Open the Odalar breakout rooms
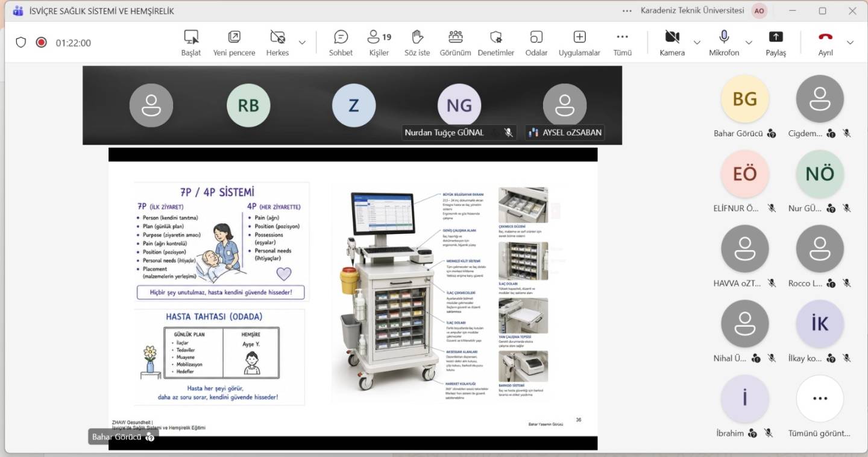Screen dimensions: 868x457 click(x=536, y=42)
